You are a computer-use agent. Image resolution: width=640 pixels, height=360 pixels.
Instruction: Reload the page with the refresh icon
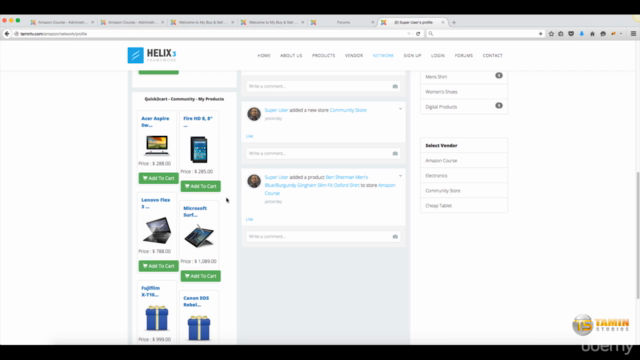pyautogui.click(x=418, y=34)
